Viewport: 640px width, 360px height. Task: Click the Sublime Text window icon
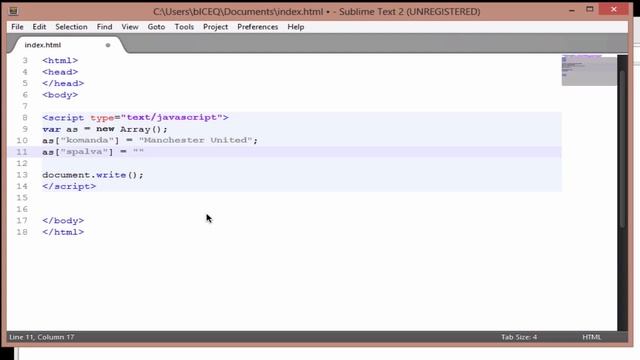(x=13, y=11)
